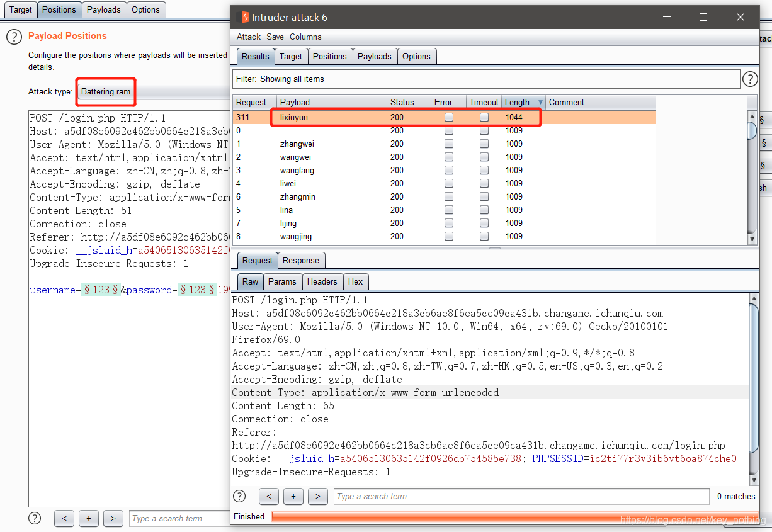
Task: Sort results by Request column header
Action: point(255,102)
